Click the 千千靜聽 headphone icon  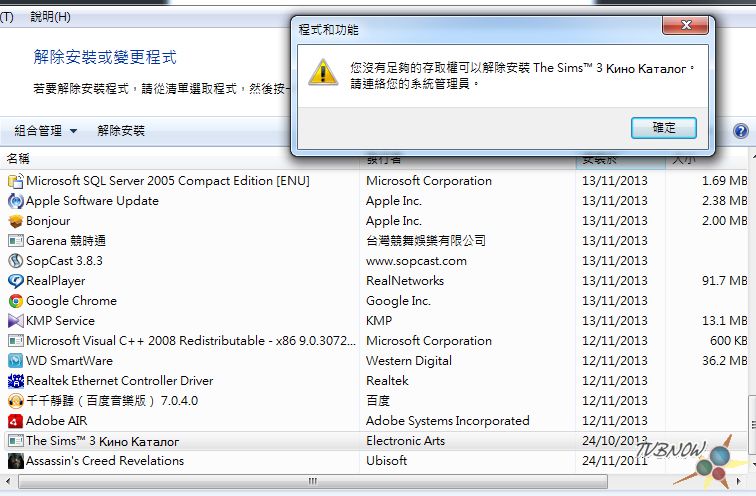coord(15,401)
